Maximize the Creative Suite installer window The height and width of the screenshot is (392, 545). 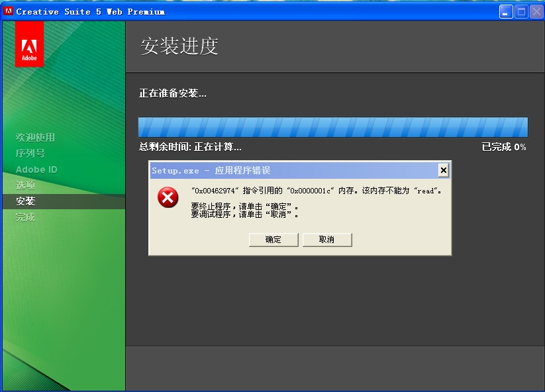pyautogui.click(x=521, y=12)
